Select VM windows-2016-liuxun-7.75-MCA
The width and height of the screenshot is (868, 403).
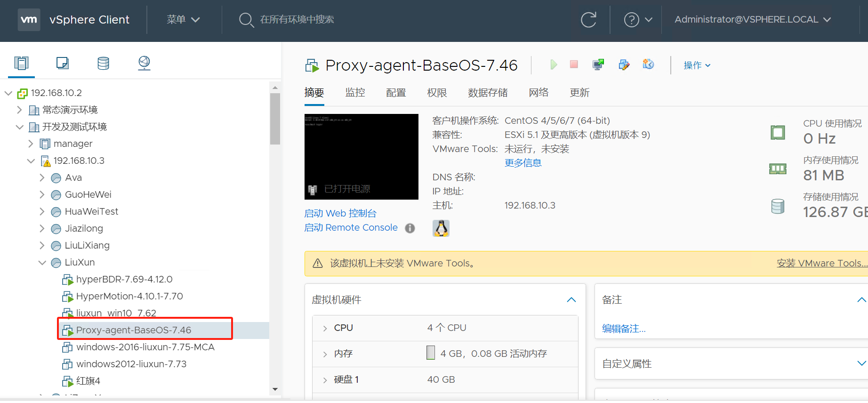tap(145, 347)
